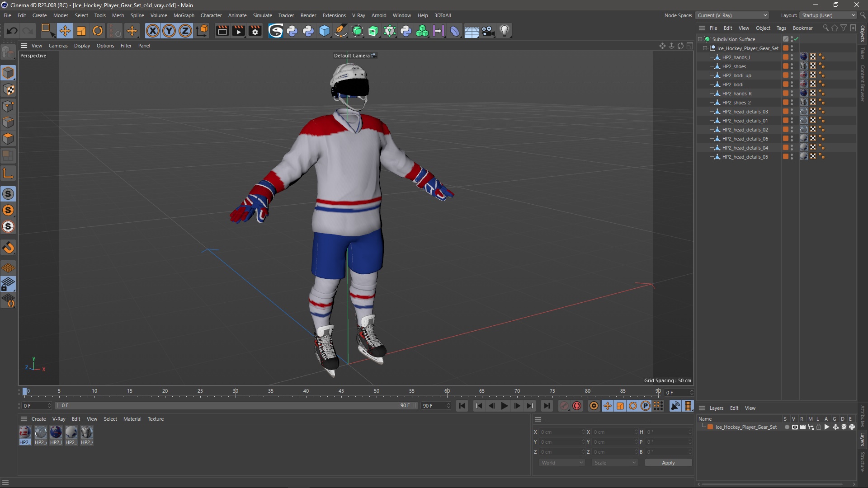Open the MoGraph menu
868x488 pixels.
click(x=184, y=15)
